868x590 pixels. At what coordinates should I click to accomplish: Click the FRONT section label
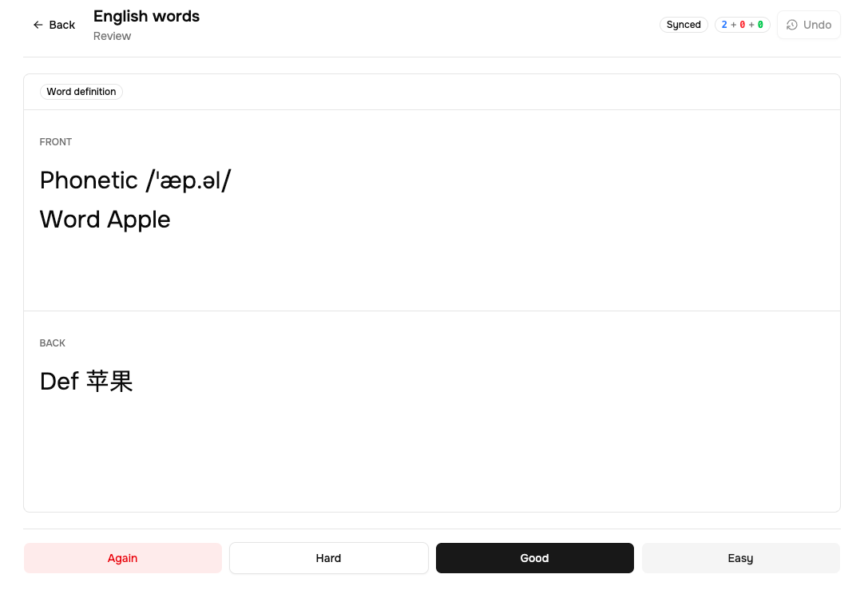(x=55, y=142)
